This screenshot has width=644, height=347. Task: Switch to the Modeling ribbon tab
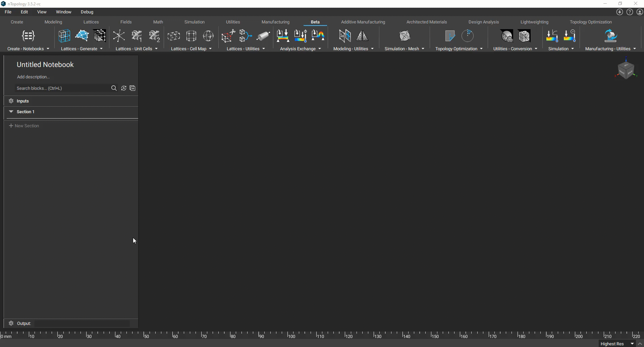(53, 22)
